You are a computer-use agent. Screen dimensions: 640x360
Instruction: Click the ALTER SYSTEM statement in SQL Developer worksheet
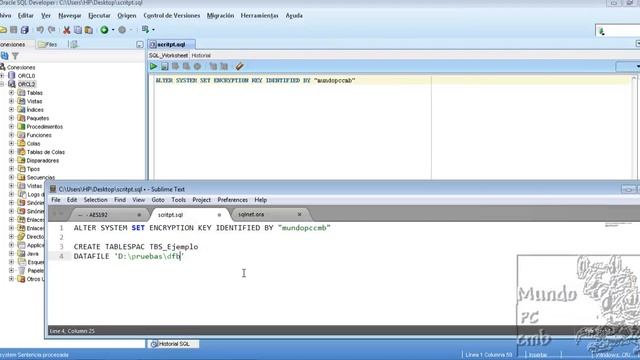click(x=255, y=80)
